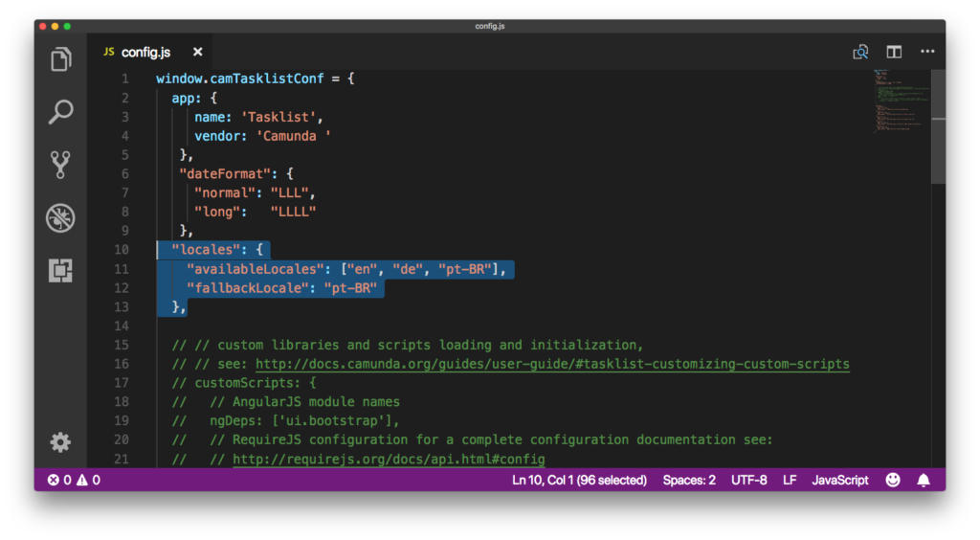The width and height of the screenshot is (980, 540).
Task: Change the LF end-of-line sequence
Action: tap(790, 480)
